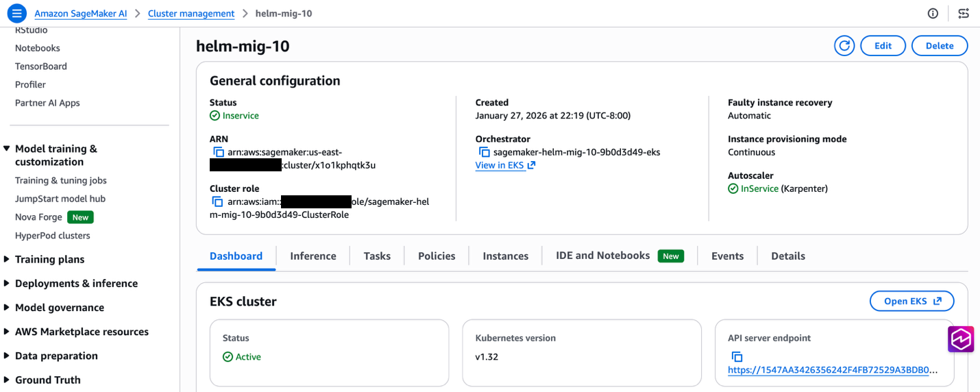Click the info circle icon in header
The height and width of the screenshot is (392, 980).
pyautogui.click(x=933, y=13)
